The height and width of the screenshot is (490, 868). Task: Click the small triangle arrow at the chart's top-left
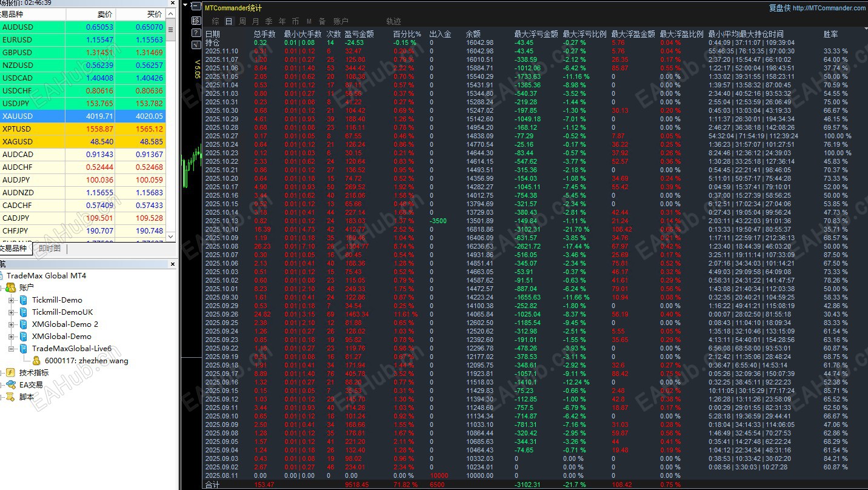coord(185,6)
